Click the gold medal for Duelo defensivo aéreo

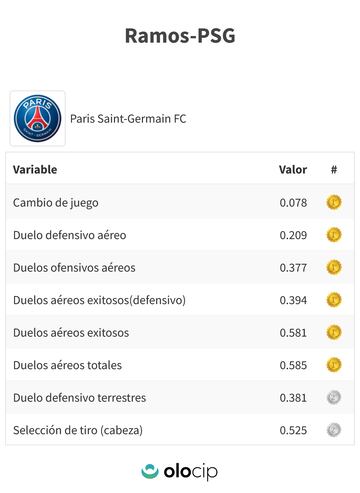click(334, 235)
